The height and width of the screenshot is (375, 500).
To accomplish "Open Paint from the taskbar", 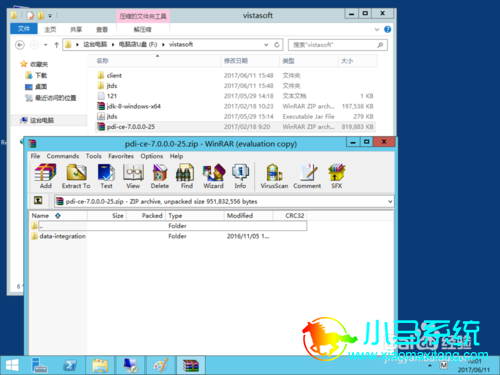I will [x=161, y=365].
